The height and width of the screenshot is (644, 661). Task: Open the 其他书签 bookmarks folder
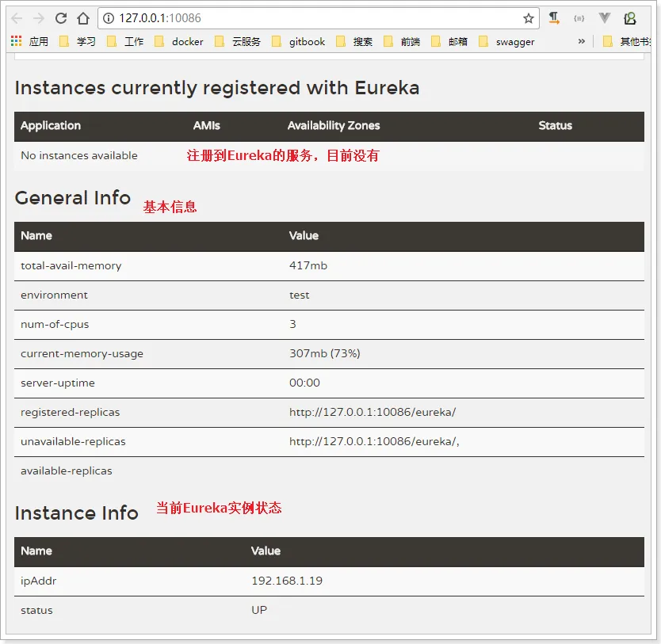627,41
